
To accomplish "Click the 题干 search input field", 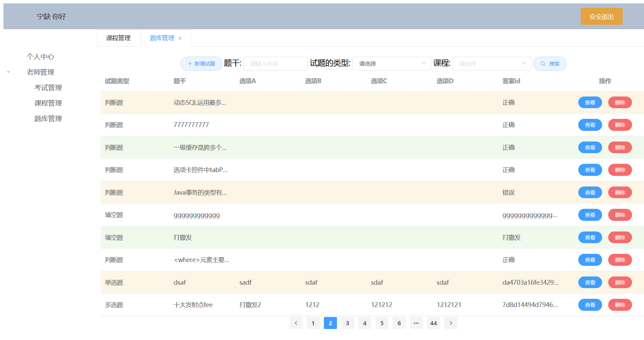I will tap(275, 63).
